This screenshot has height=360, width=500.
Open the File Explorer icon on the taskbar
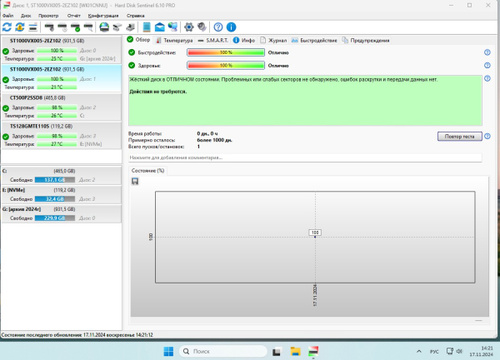coord(295,351)
